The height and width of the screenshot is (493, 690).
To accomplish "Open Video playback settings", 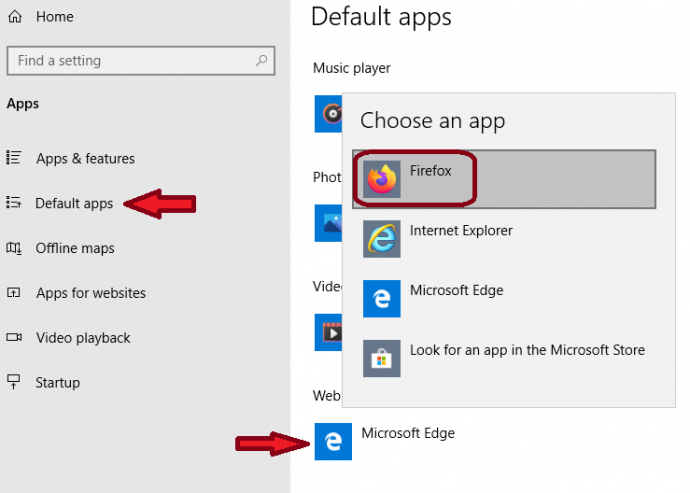I will tap(83, 338).
